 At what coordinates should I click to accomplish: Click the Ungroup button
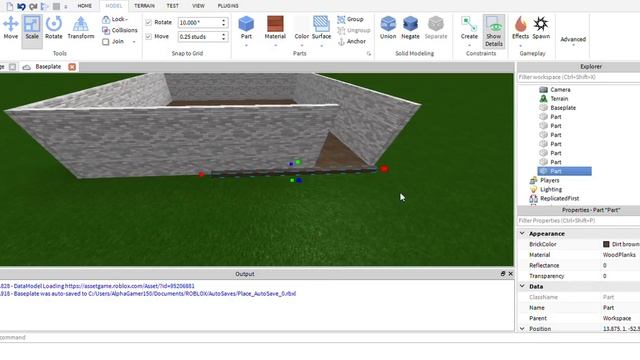coord(353,30)
